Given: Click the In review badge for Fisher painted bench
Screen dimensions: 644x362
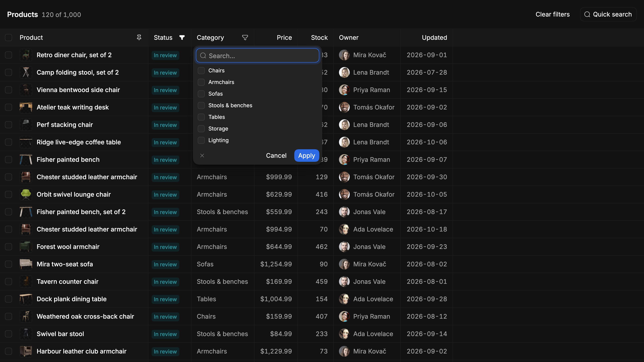Looking at the screenshot, I should (x=165, y=160).
